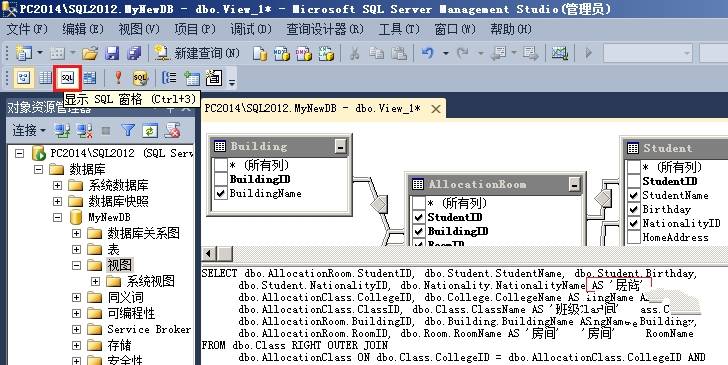The image size is (728, 365).
Task: Toggle HomeAddress checkbox in Student table
Action: point(633,237)
